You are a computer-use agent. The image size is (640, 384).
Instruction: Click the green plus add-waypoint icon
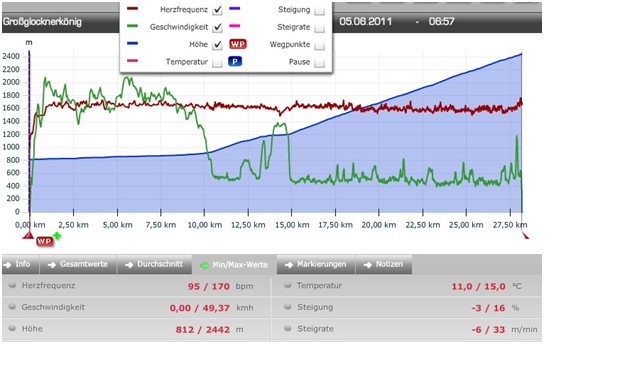pos(57,235)
